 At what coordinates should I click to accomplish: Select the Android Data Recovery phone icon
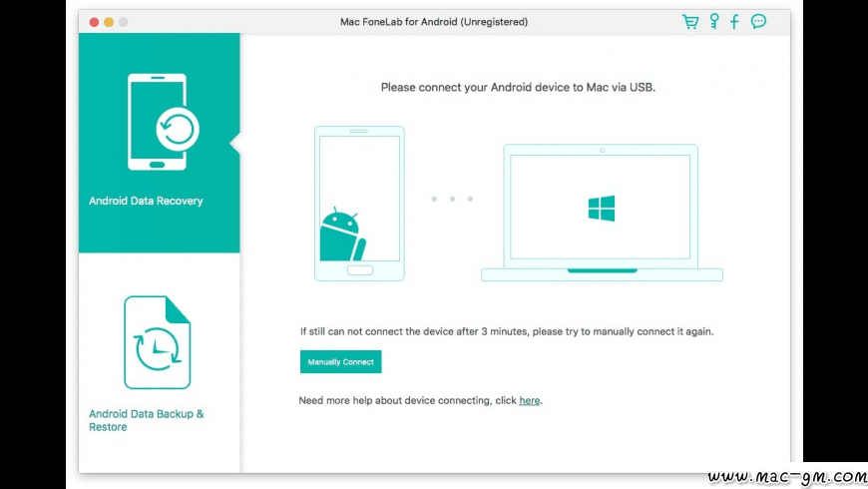tap(164, 122)
